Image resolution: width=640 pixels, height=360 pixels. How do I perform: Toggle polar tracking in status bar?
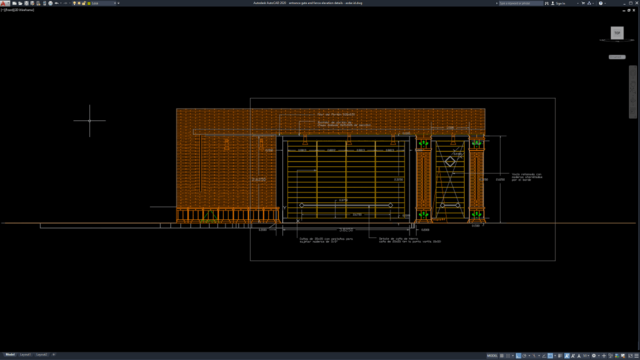pyautogui.click(x=524, y=356)
